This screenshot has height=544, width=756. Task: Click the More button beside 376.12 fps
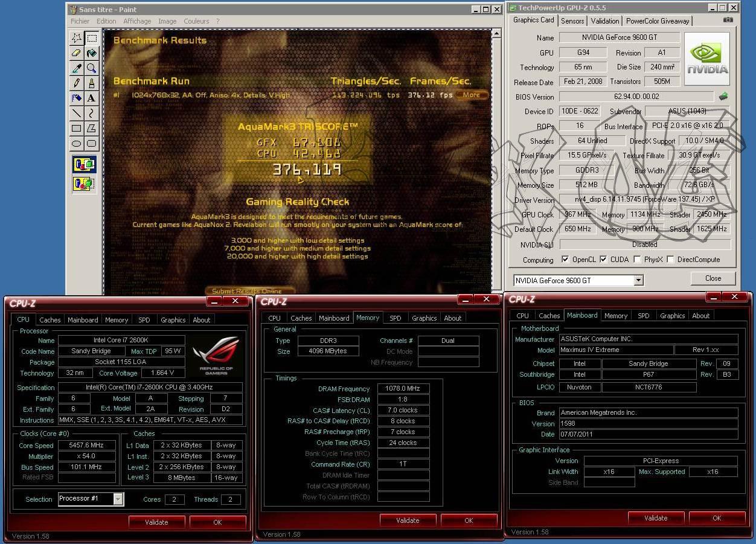click(x=472, y=95)
